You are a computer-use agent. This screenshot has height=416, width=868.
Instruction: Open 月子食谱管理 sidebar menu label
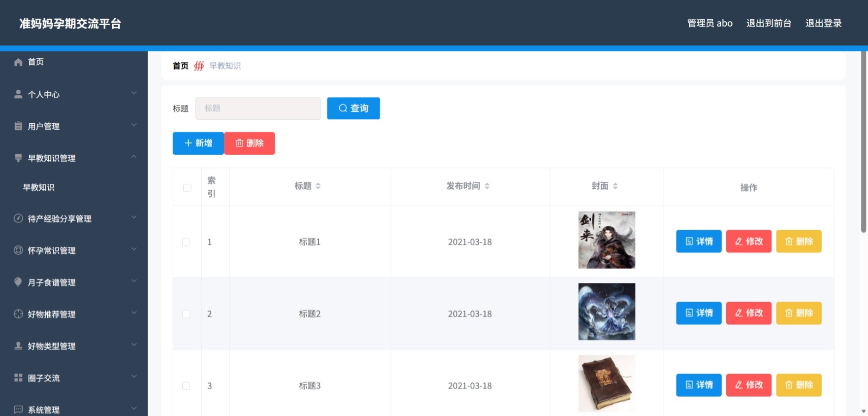(x=52, y=282)
